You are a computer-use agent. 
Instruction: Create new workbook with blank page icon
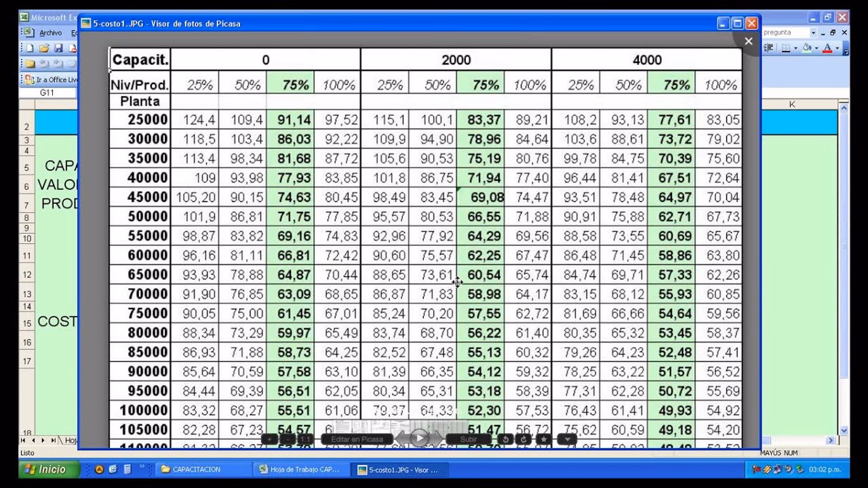(29, 48)
